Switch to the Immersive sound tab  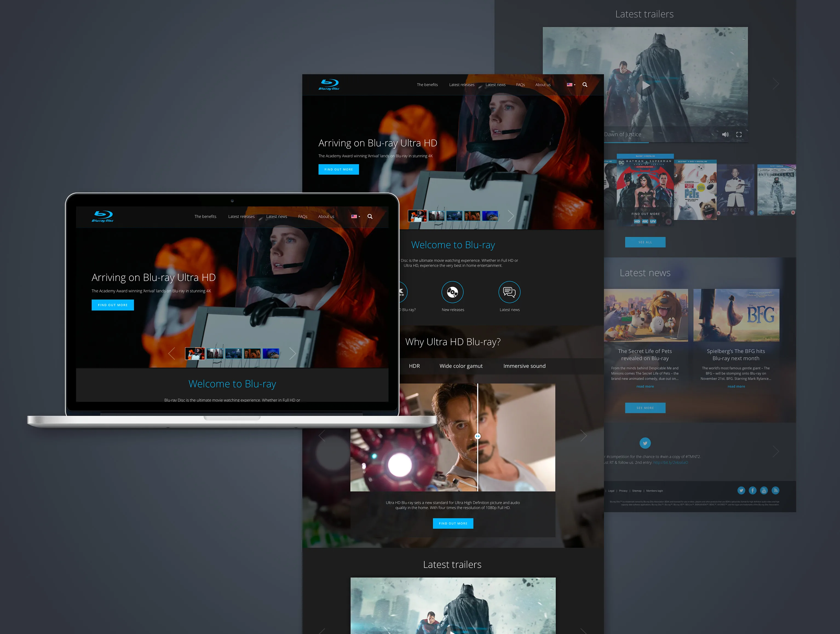[x=524, y=366]
